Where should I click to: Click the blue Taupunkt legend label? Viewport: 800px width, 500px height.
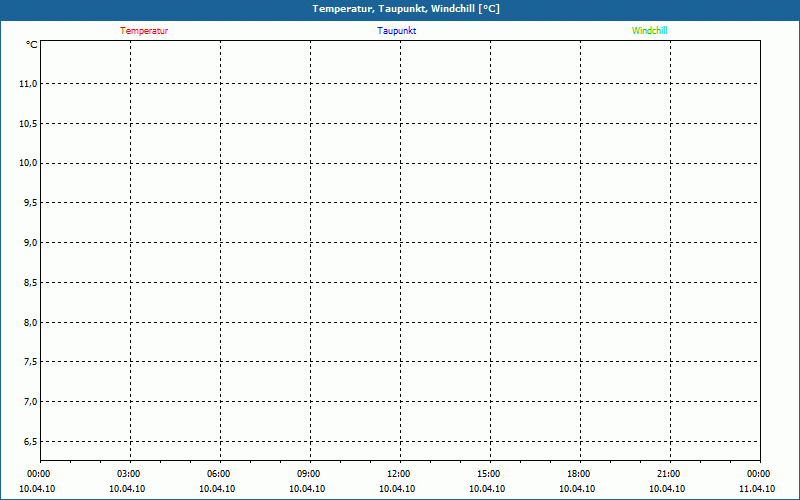(397, 31)
